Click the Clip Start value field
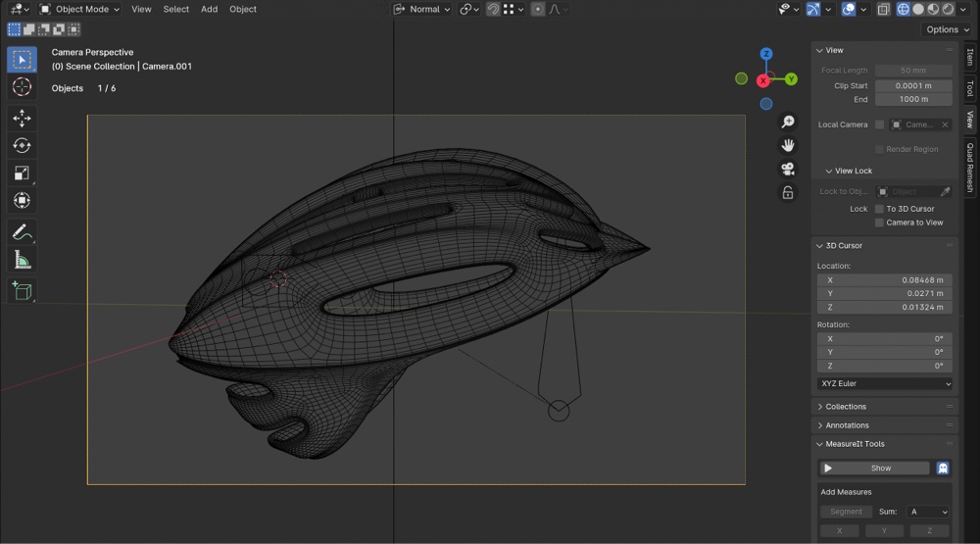980x544 pixels. (913, 85)
